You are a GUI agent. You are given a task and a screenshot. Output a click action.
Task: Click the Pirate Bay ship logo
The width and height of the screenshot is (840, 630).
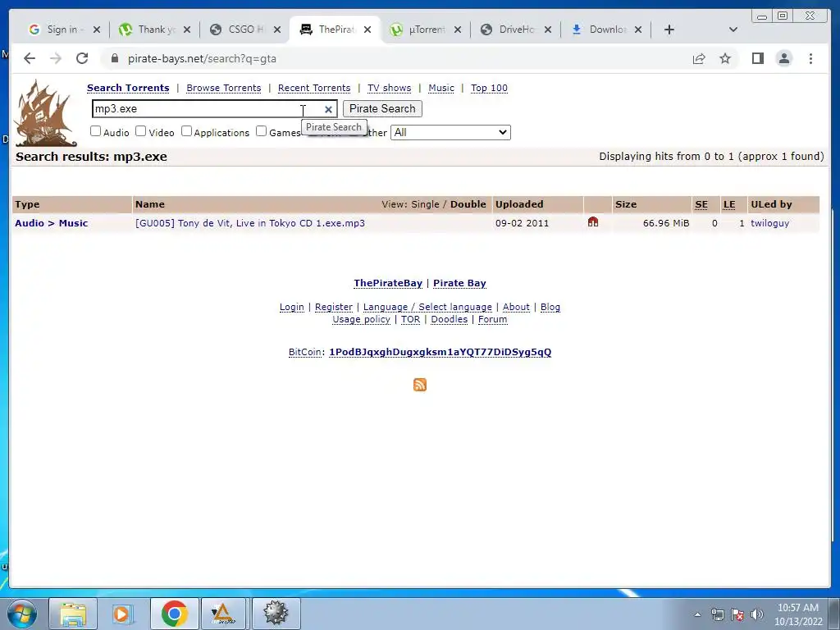click(x=45, y=113)
